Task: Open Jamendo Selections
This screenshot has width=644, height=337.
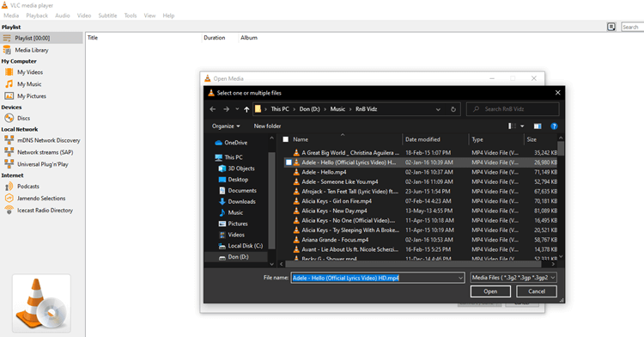Action: click(x=41, y=198)
